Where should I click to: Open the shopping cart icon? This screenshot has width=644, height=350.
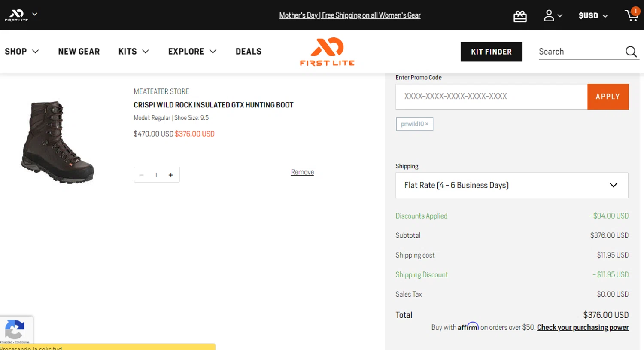pyautogui.click(x=632, y=15)
